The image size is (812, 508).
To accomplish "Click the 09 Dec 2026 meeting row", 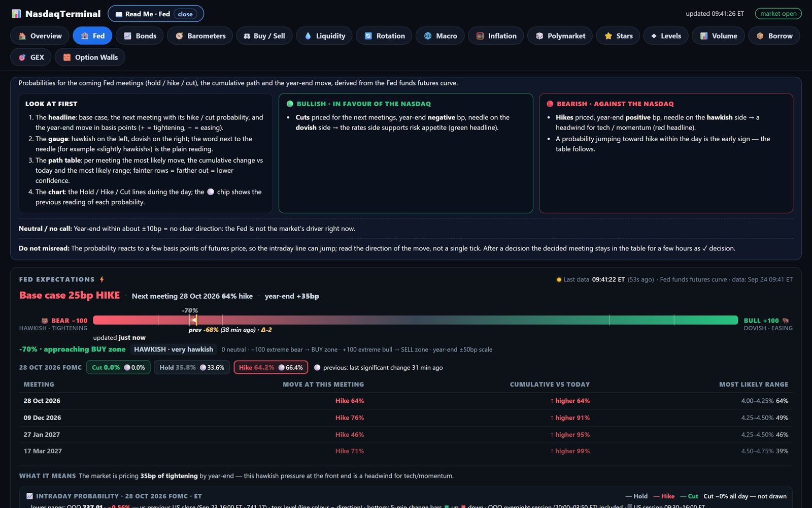I will pos(406,418).
